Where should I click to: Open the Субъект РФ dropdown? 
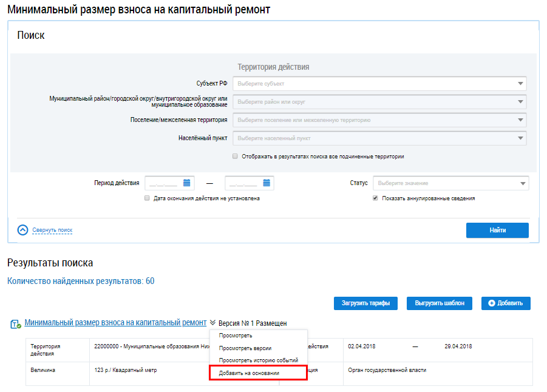(x=379, y=84)
